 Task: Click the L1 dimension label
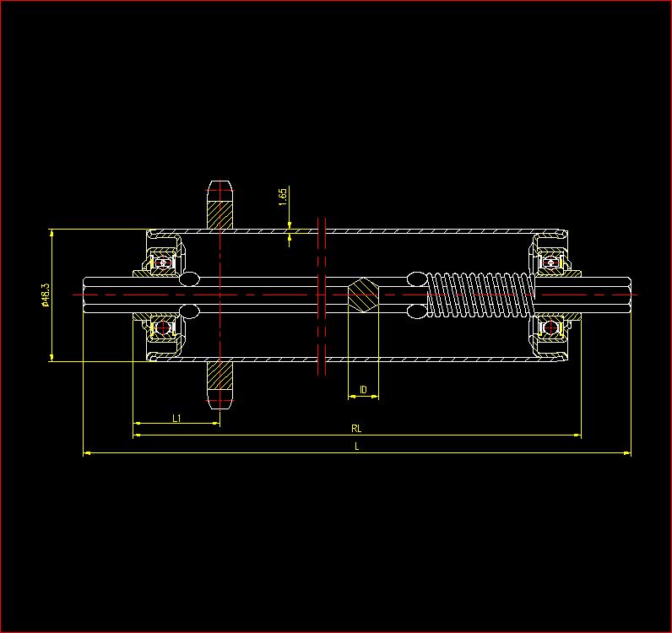click(176, 418)
